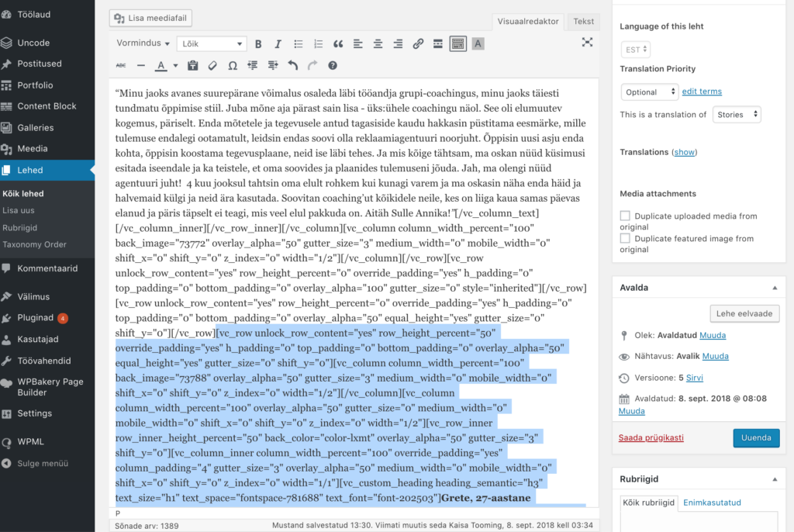Click the highlighted A toolbar icon

478,44
